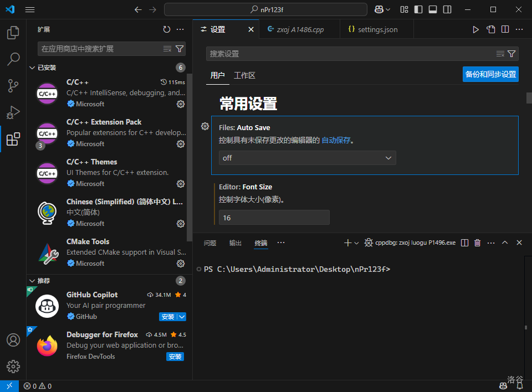The width and height of the screenshot is (532, 392).
Task: Click the Accounts icon in activity bar
Action: 13,340
